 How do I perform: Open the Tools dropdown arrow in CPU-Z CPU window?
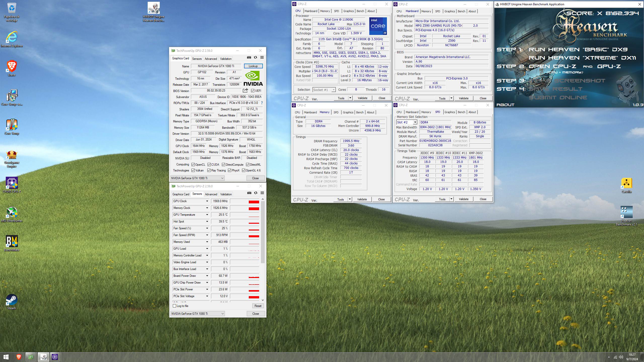click(350, 98)
